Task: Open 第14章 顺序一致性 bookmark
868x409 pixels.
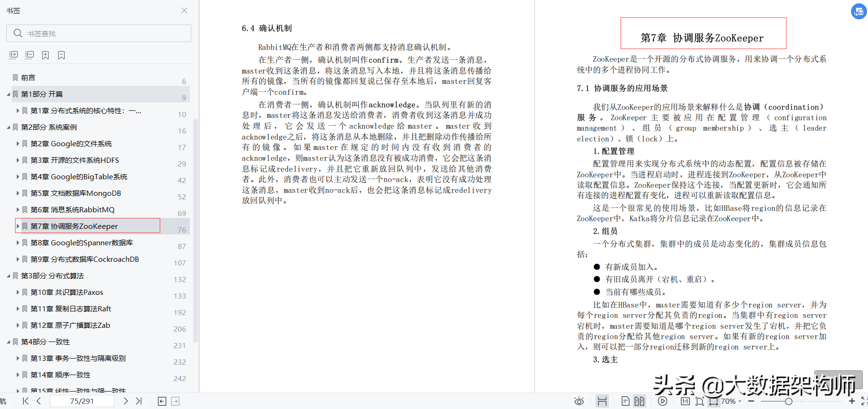Action: 60,375
